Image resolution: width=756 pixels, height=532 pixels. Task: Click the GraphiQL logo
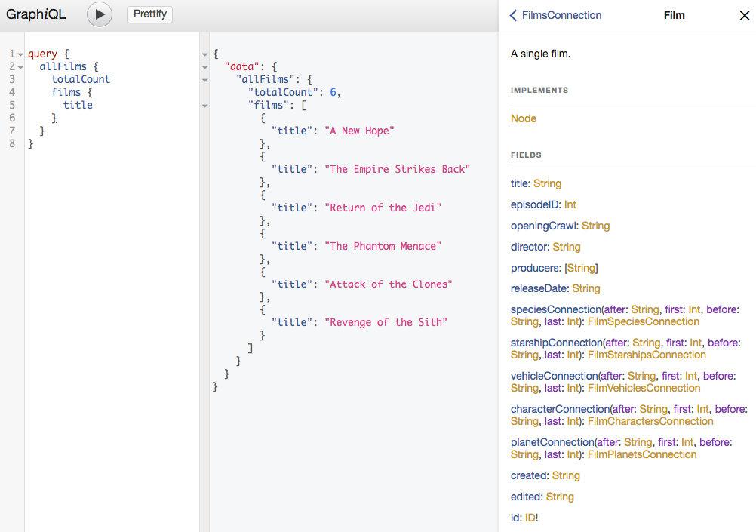[35, 14]
